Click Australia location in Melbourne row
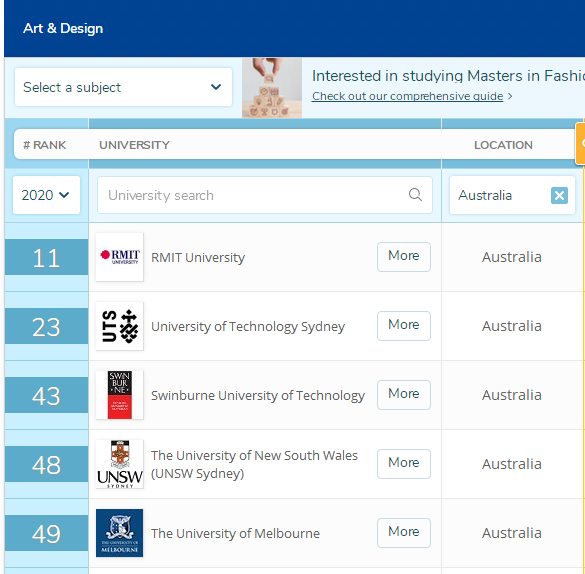Image resolution: width=585 pixels, height=574 pixels. tap(512, 533)
